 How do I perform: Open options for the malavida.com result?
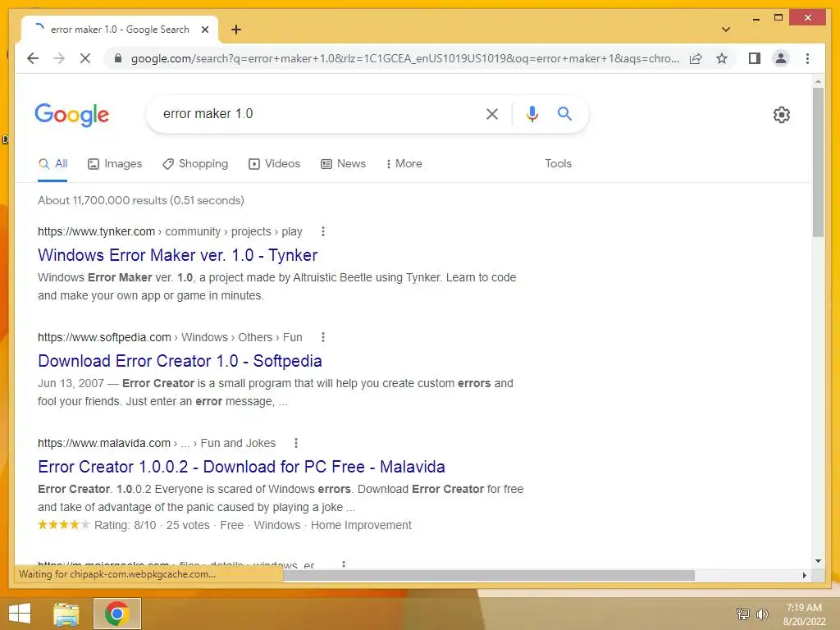295,443
